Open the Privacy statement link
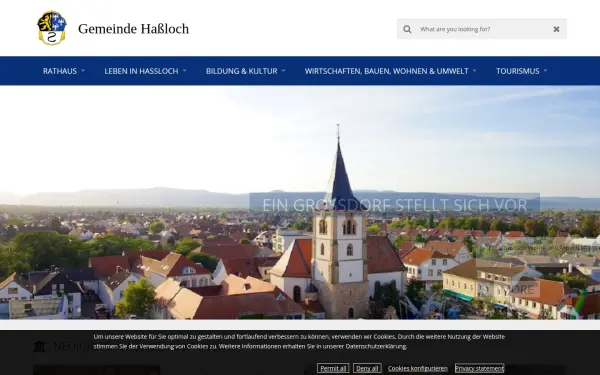600x375 pixels. pyautogui.click(x=479, y=368)
